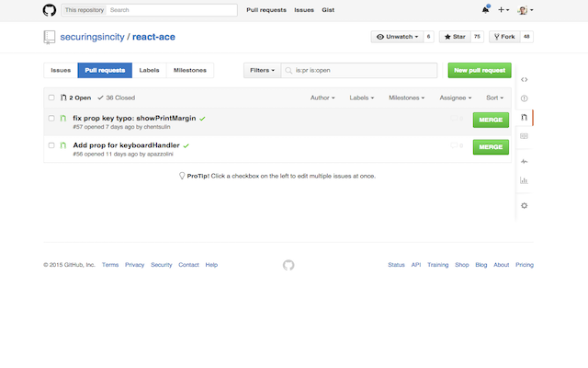Open the Terms footer link
This screenshot has height=368, width=588.
coord(110,265)
